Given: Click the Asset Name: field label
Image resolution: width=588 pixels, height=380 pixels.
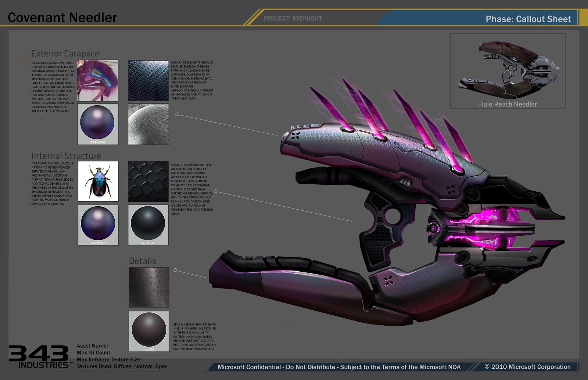Looking at the screenshot, I should [92, 346].
